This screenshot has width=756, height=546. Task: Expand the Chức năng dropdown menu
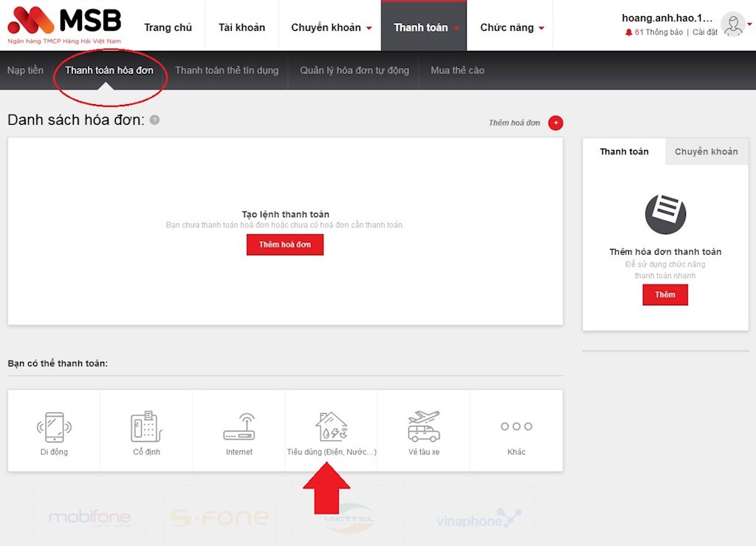[x=512, y=27]
